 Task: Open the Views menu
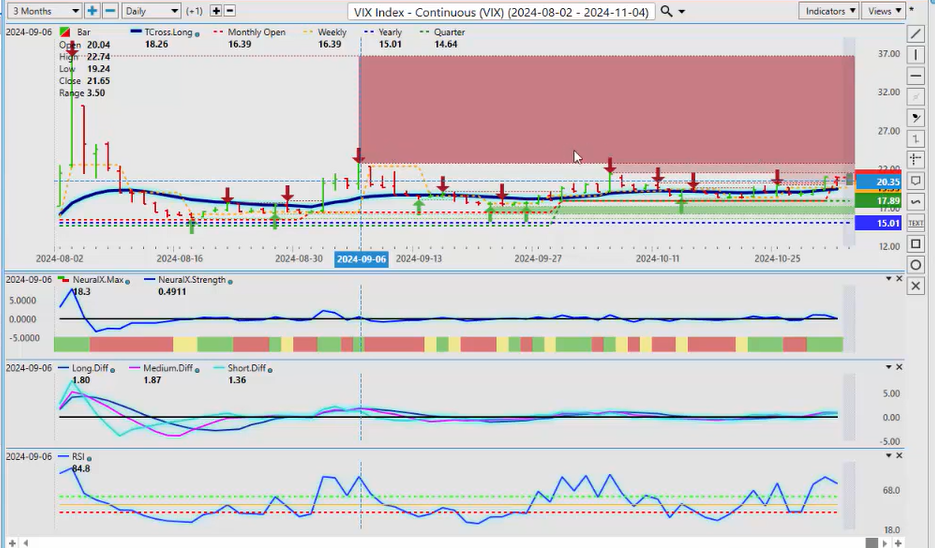click(883, 11)
